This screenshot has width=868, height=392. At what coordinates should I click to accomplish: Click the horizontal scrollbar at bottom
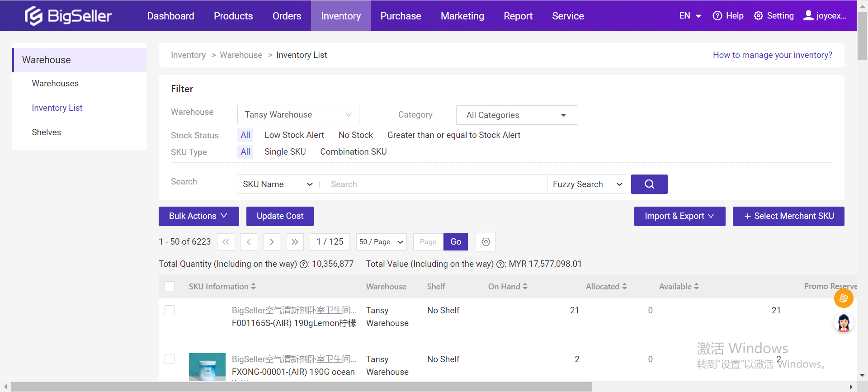(x=301, y=387)
